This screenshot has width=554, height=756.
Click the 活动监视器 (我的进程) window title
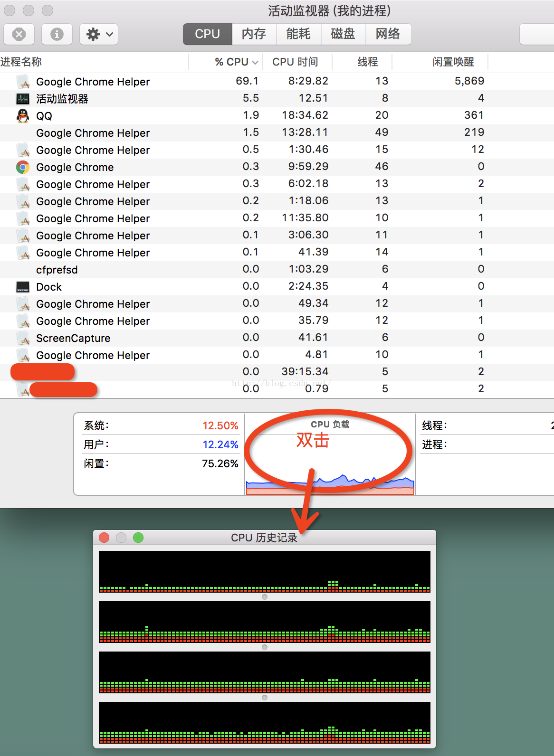coord(329,11)
